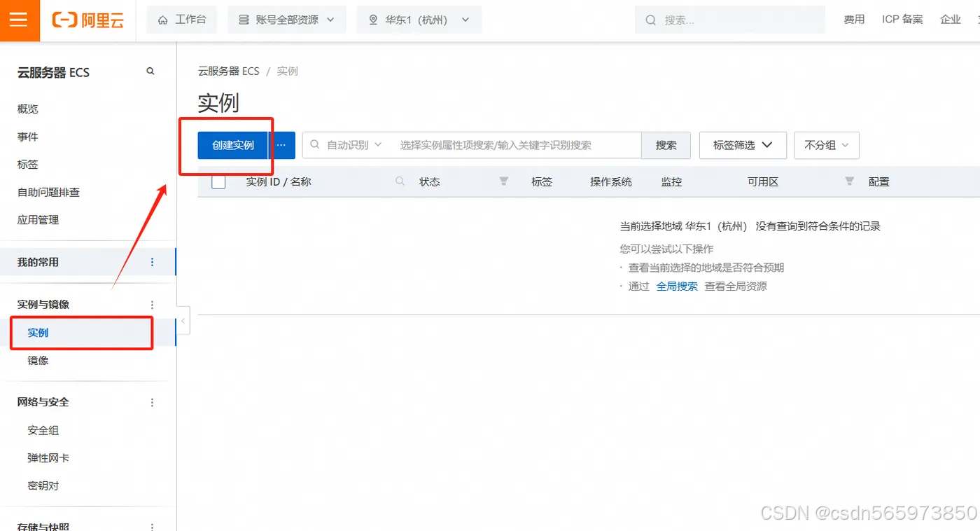This screenshot has height=531, width=980.
Task: Open the more-options dots beside 网络与安全
Action: (x=153, y=402)
